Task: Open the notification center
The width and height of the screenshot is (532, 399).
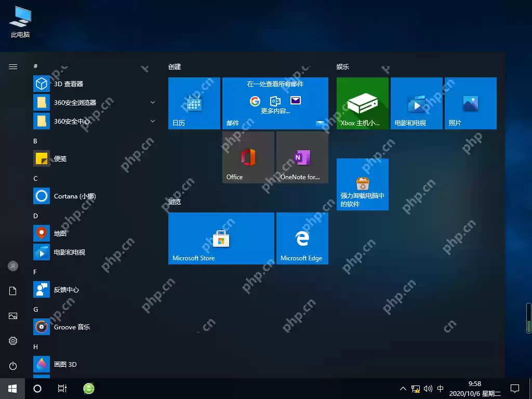Action: [514, 388]
